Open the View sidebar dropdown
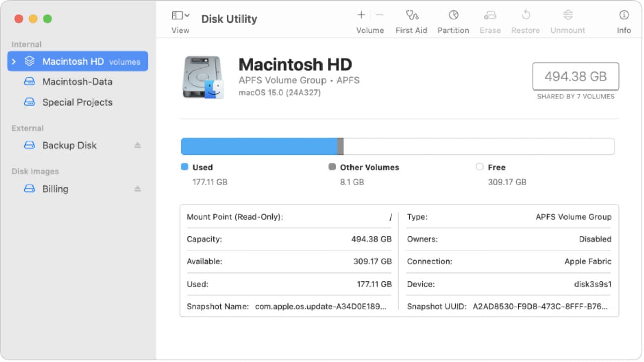This screenshot has width=644, height=362. (x=180, y=16)
